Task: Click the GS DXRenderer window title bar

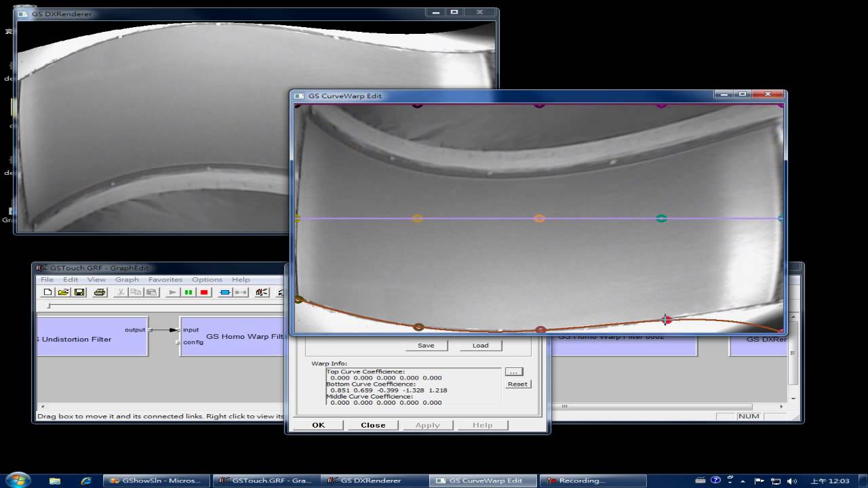Action: pyautogui.click(x=256, y=14)
